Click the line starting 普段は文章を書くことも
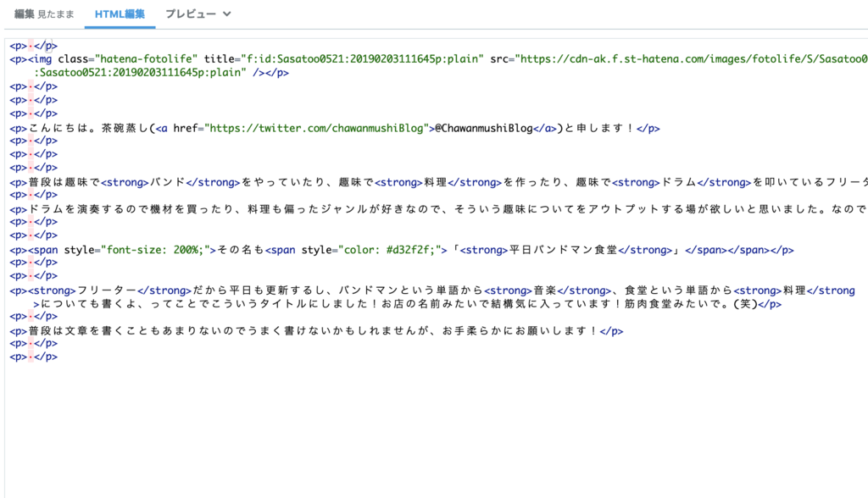Screen dimensions: 868x498 coord(316,331)
